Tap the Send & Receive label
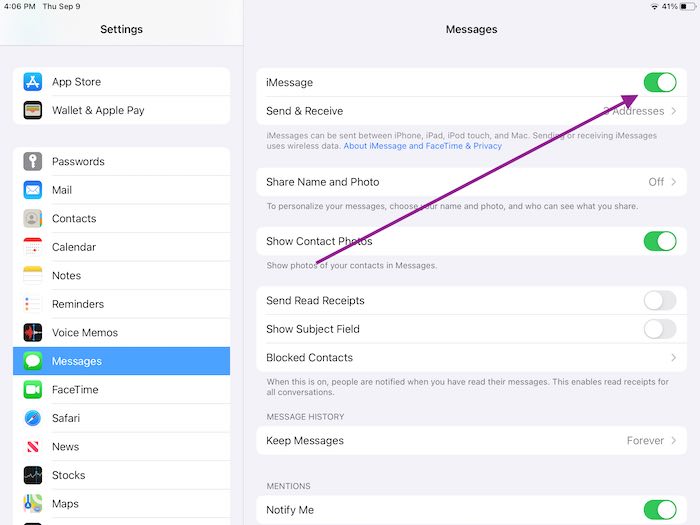This screenshot has width=700, height=525. (304, 111)
